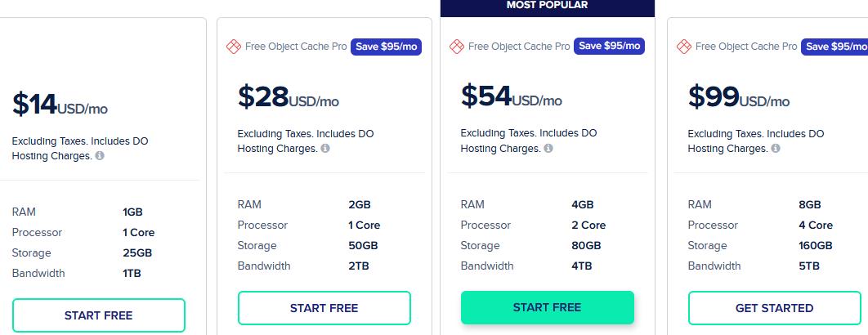Click Save $95/mo badge on $28 plan
This screenshot has width=868, height=335.
(387, 47)
